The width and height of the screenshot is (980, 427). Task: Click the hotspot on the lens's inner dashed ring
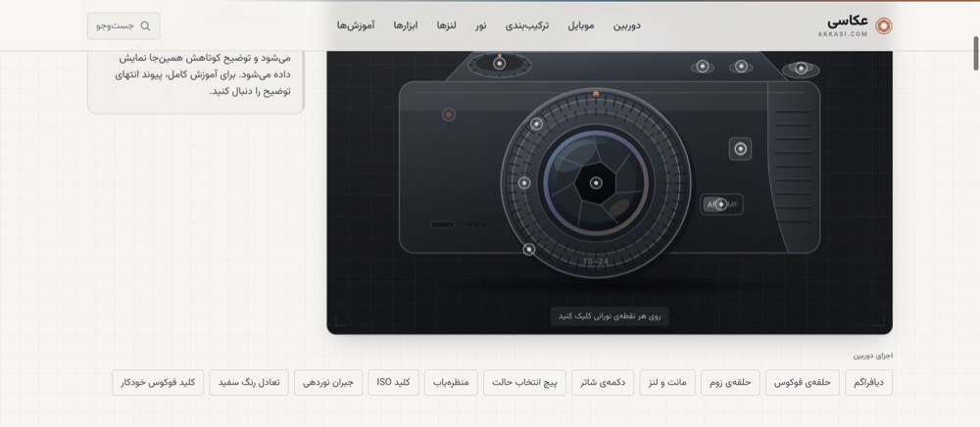tap(524, 183)
